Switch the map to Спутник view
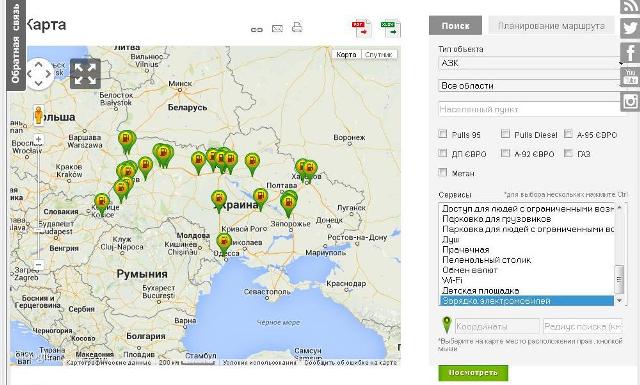 point(379,54)
